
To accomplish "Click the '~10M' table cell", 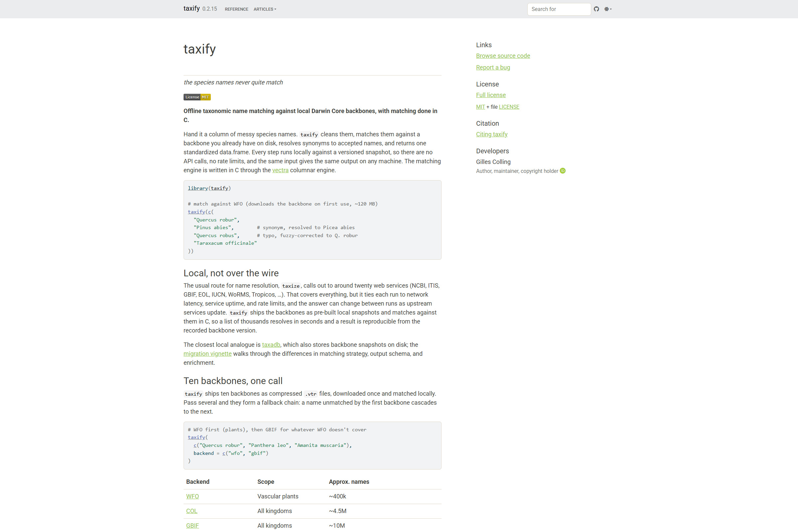I will click(x=337, y=526).
